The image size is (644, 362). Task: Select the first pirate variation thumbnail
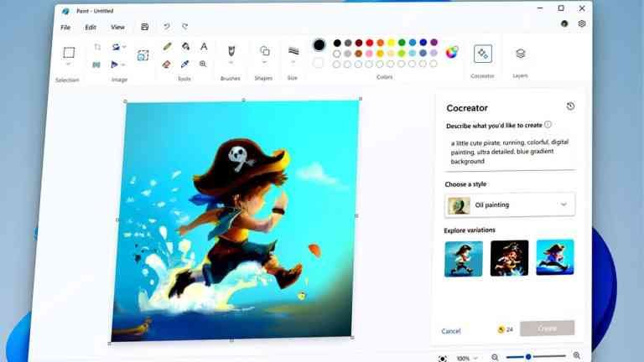click(x=463, y=259)
